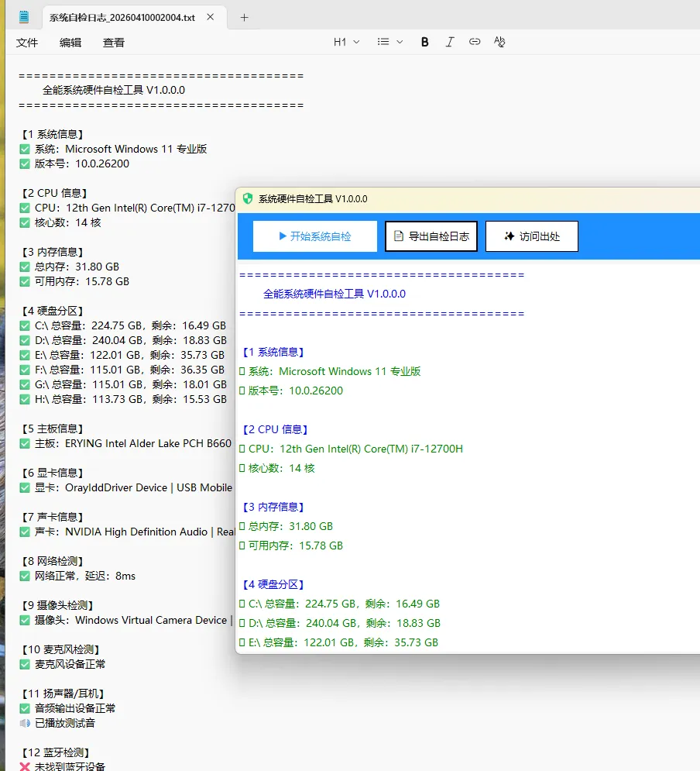Click green check beside 显卡: OrayIddDriver Device
This screenshot has width=700, height=771.
pos(25,488)
